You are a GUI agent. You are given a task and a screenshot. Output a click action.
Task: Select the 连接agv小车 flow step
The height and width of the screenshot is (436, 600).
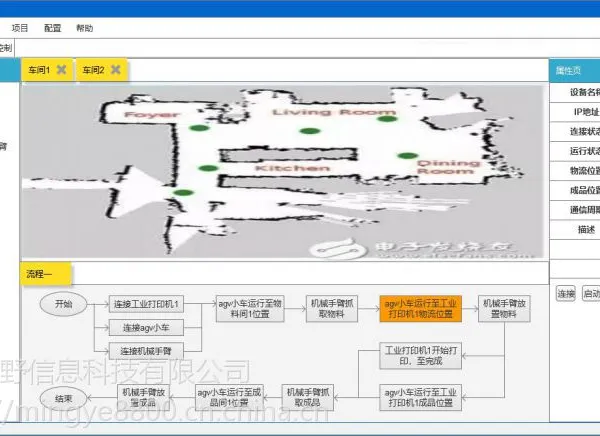[x=146, y=328]
